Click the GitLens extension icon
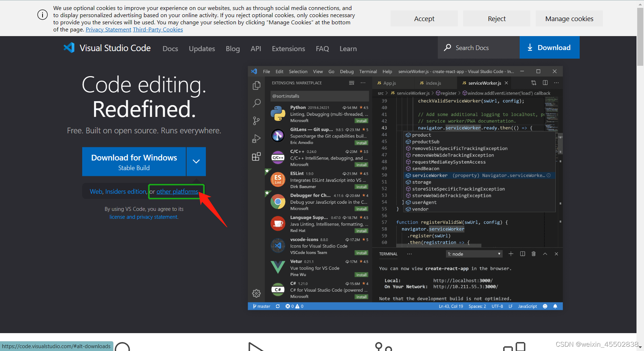This screenshot has width=644, height=351. click(278, 135)
